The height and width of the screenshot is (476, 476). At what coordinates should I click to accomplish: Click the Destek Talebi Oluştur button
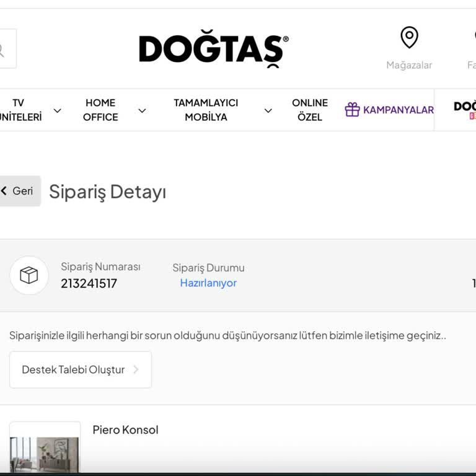click(81, 370)
